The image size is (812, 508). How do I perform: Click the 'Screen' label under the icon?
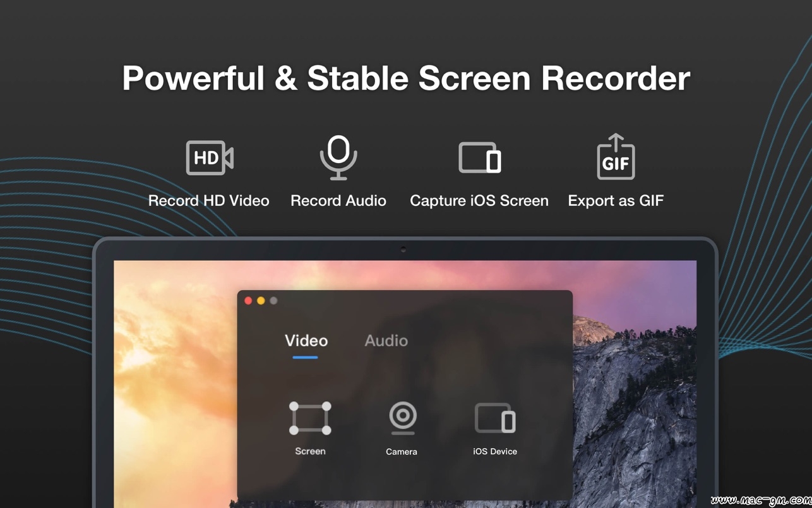pyautogui.click(x=310, y=451)
